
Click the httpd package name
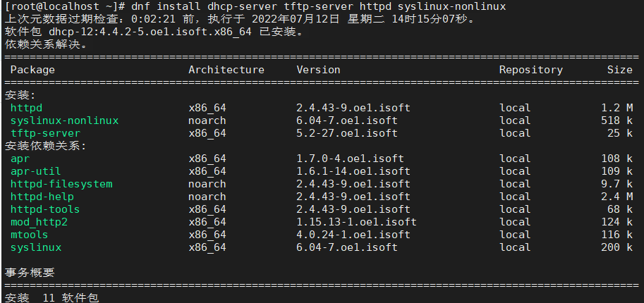click(x=26, y=108)
